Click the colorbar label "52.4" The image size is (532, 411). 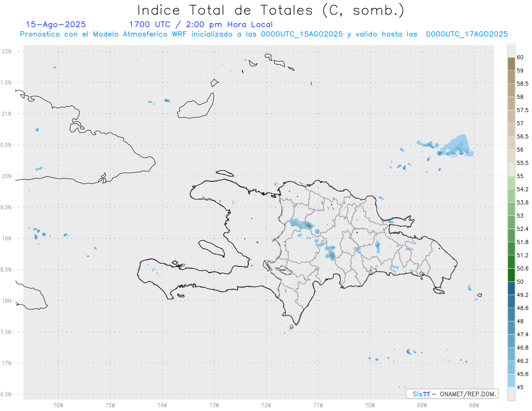[x=522, y=229]
